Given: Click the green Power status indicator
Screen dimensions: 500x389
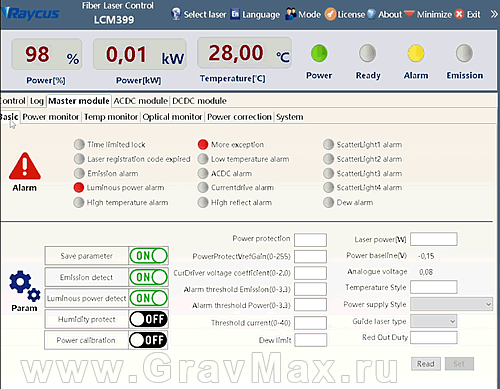Looking at the screenshot, I should point(319,53).
